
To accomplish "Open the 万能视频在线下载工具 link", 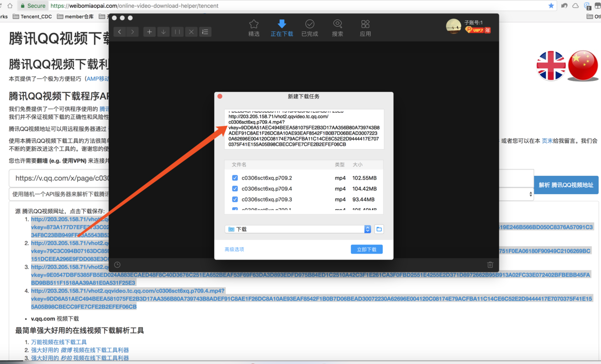I will tap(59, 342).
